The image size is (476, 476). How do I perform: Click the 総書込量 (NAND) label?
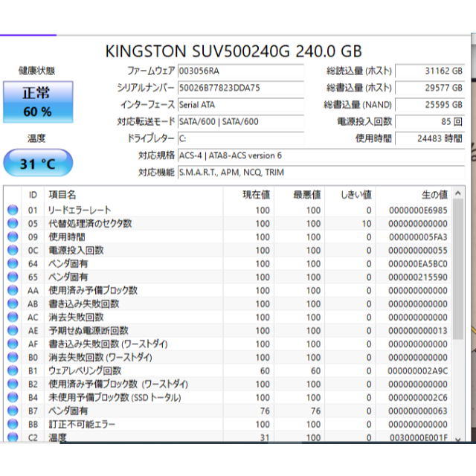click(x=358, y=105)
